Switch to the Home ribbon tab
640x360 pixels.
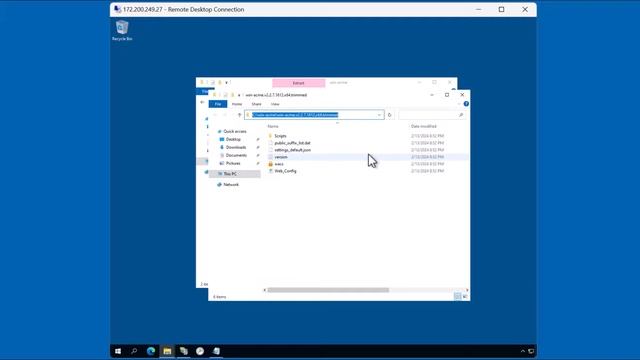click(x=237, y=104)
